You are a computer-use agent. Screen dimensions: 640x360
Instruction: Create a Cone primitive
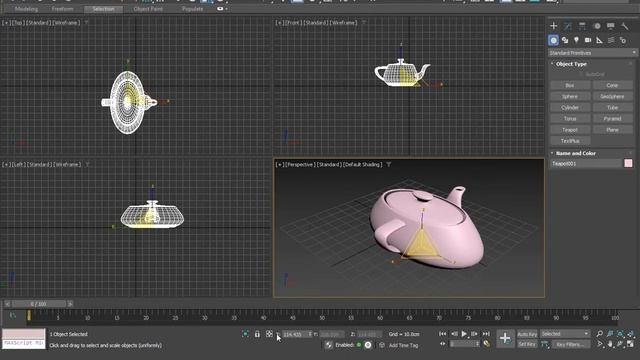612,85
